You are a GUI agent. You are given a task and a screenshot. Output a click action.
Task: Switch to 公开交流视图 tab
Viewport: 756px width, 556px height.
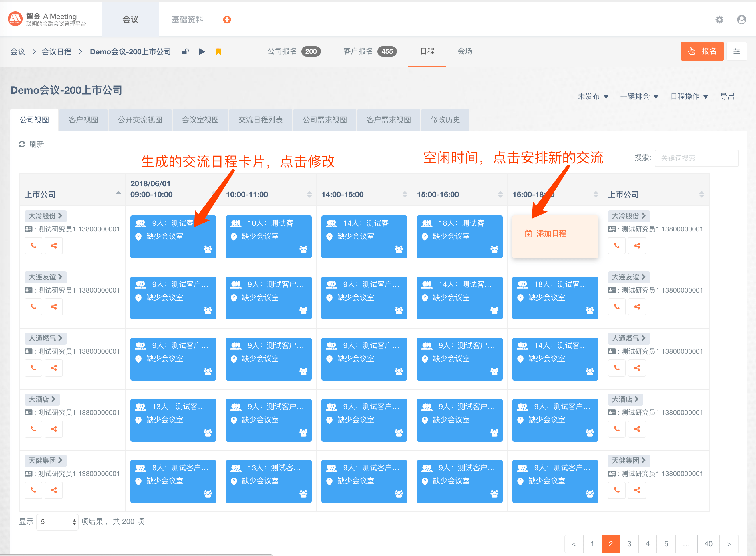pyautogui.click(x=140, y=120)
